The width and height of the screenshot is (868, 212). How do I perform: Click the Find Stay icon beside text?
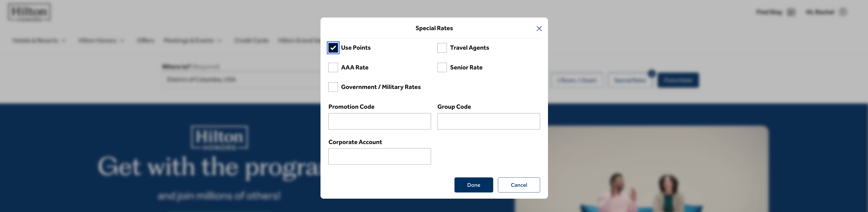click(x=791, y=12)
